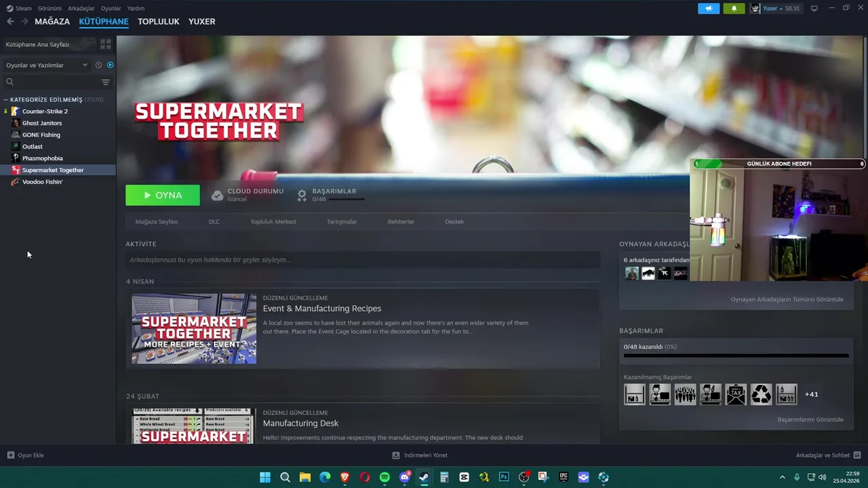The height and width of the screenshot is (488, 868).
Task: Go to the Topluluk tab
Action: click(x=159, y=21)
